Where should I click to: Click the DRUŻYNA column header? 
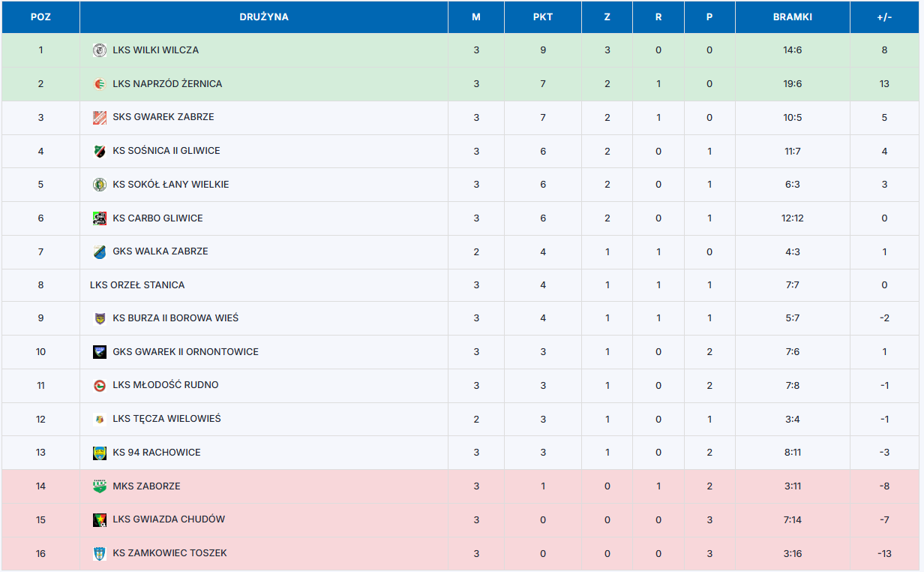tap(264, 17)
